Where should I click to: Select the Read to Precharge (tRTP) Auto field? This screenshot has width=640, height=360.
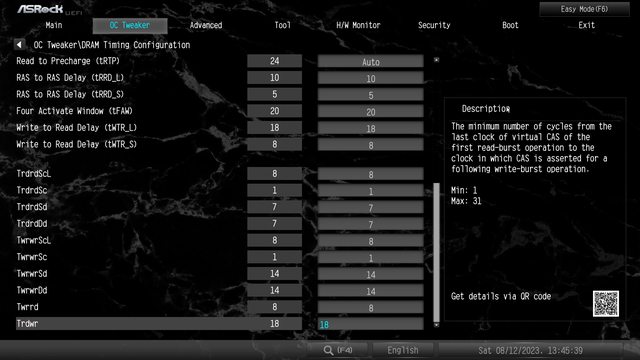pos(371,61)
